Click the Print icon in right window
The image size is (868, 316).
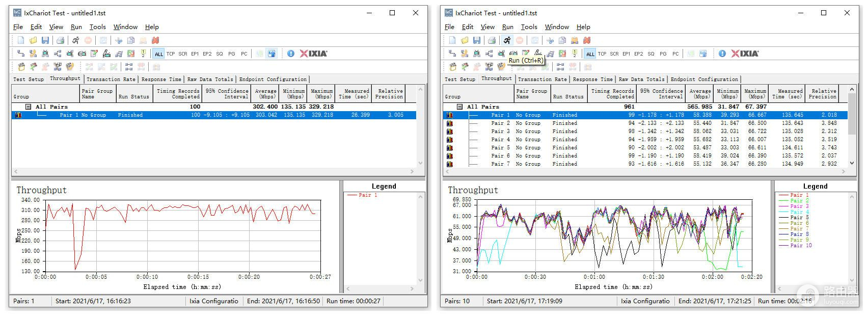(x=492, y=40)
